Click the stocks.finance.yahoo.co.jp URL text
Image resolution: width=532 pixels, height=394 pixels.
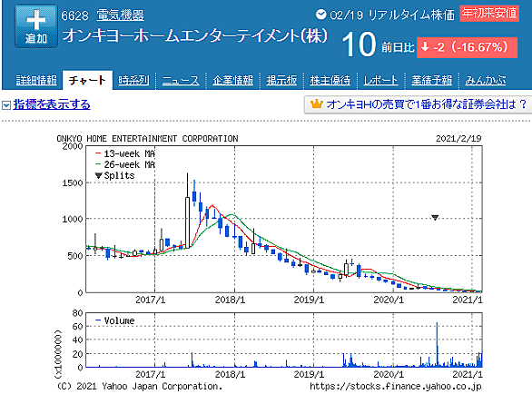[395, 386]
